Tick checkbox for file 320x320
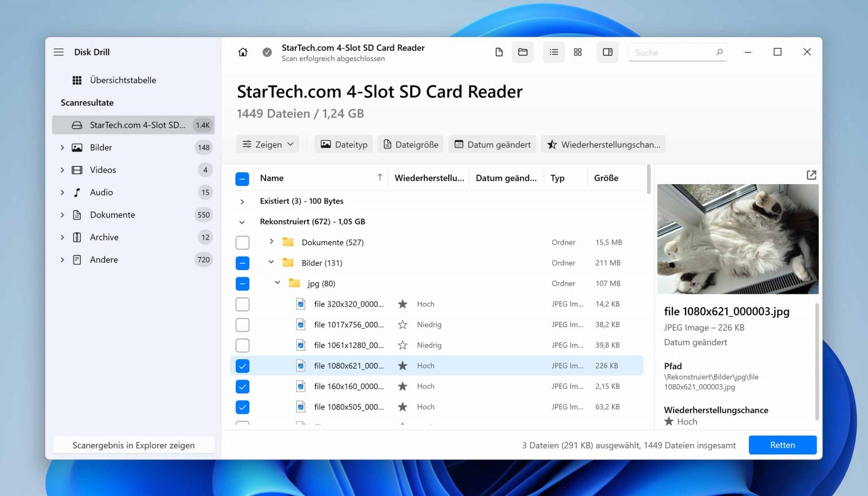 (x=242, y=304)
